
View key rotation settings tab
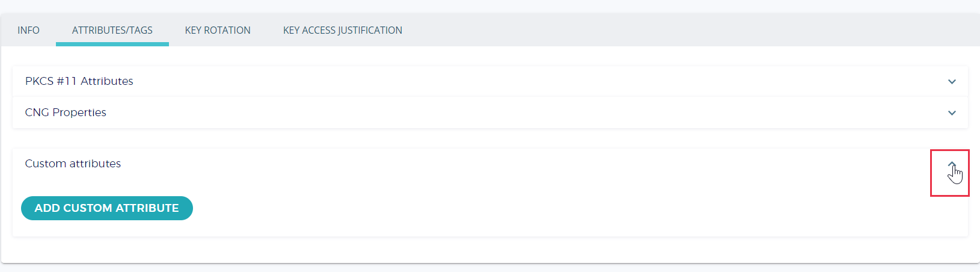pyautogui.click(x=218, y=30)
